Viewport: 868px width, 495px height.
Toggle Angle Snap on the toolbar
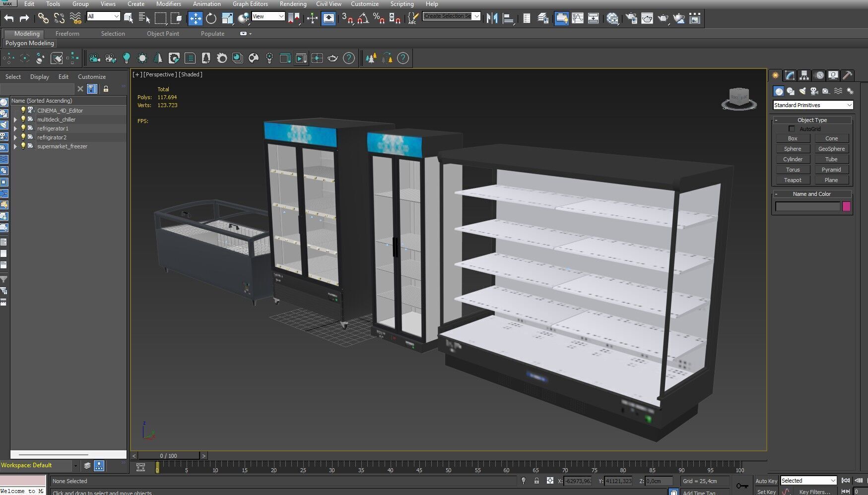363,18
